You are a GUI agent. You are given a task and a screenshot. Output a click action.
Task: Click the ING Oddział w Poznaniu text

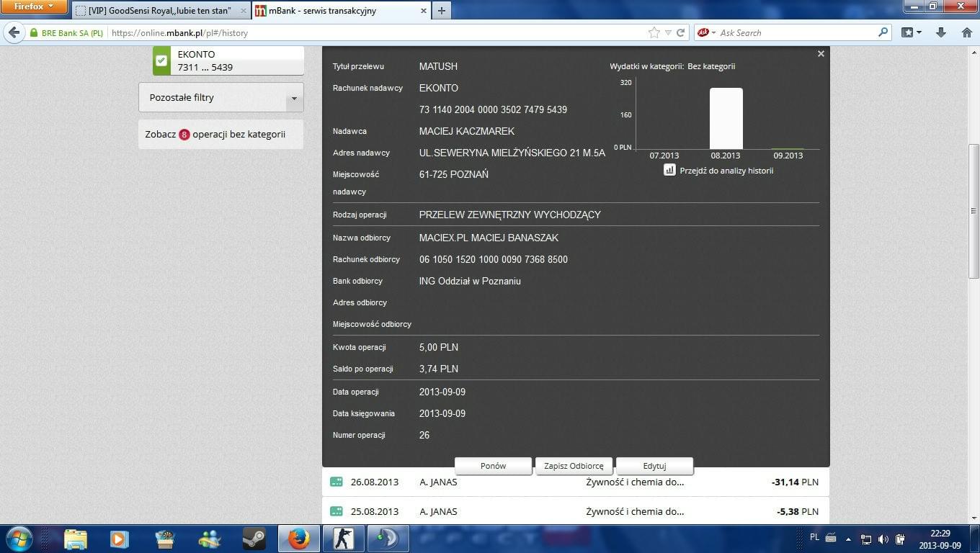[470, 281]
